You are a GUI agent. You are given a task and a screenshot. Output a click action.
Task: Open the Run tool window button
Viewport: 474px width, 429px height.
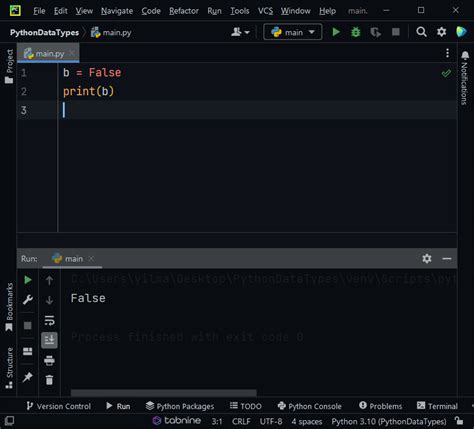[118, 406]
